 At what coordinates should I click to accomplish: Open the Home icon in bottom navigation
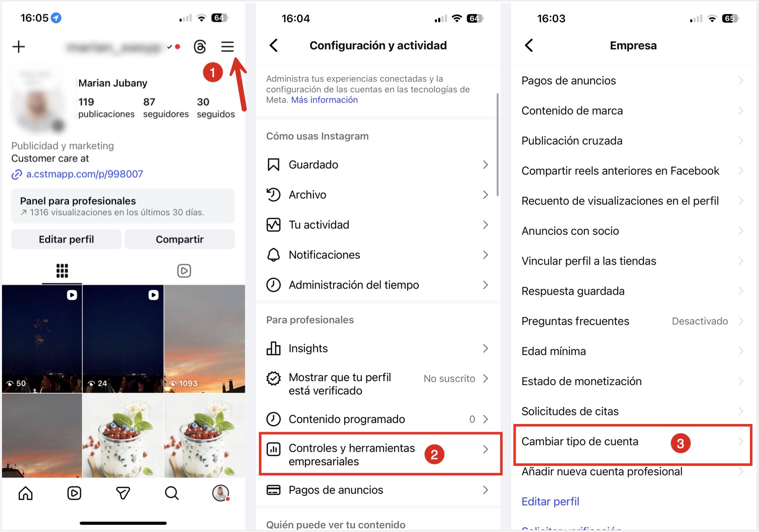click(26, 493)
